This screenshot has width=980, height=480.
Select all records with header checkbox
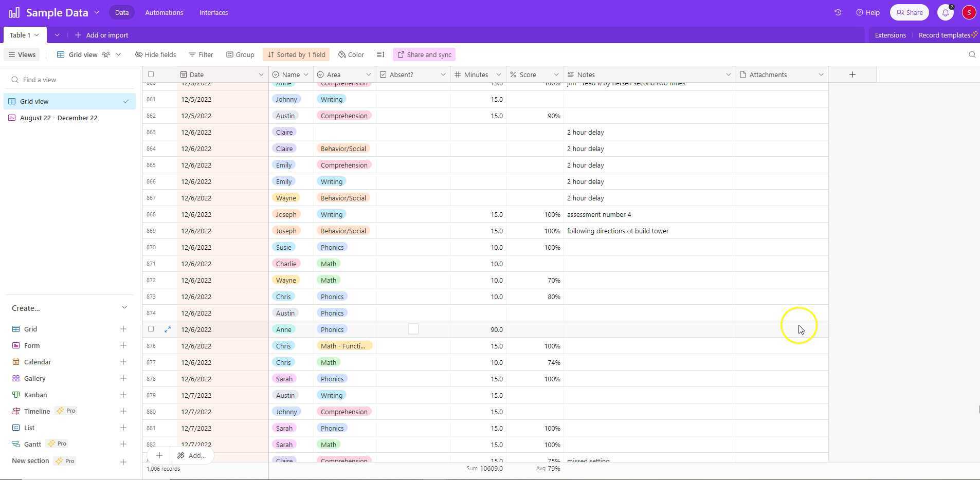click(151, 74)
